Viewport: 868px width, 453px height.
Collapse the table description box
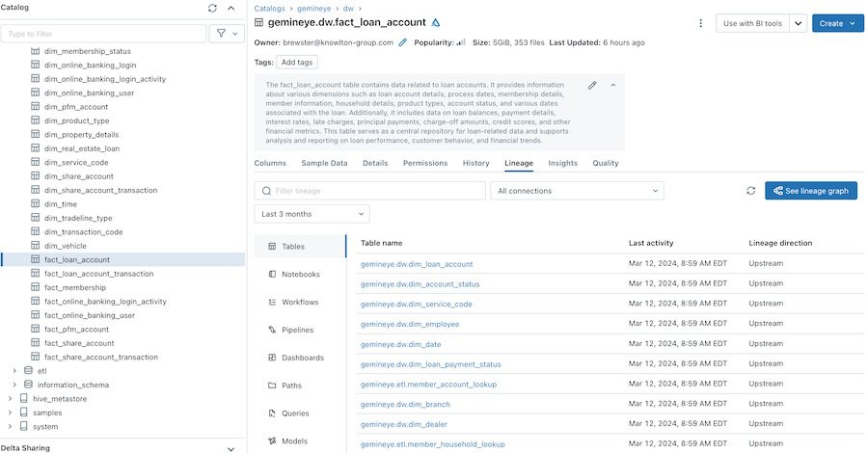coord(613,85)
